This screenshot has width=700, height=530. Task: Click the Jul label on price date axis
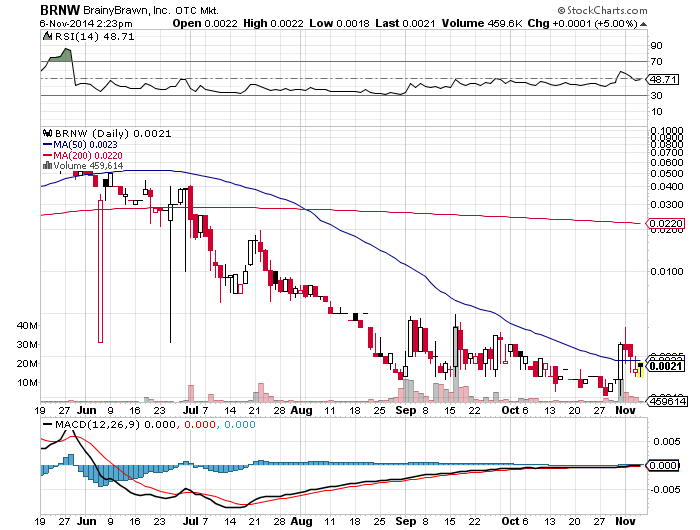(x=191, y=410)
